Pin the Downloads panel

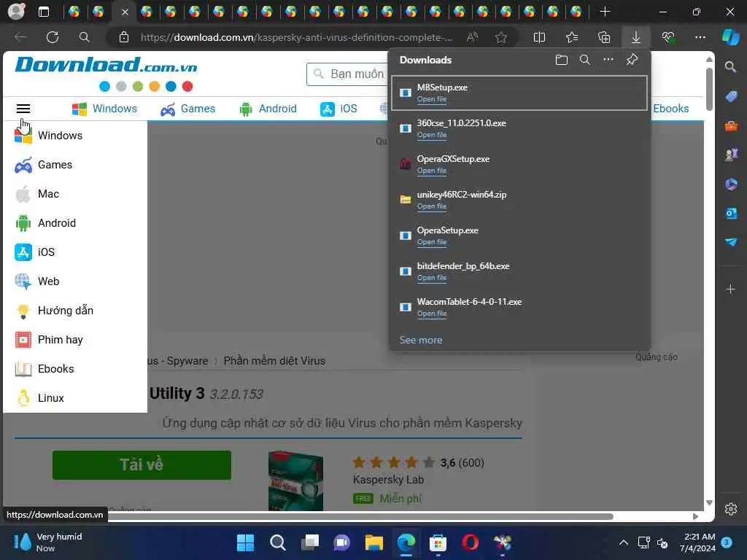tap(632, 60)
